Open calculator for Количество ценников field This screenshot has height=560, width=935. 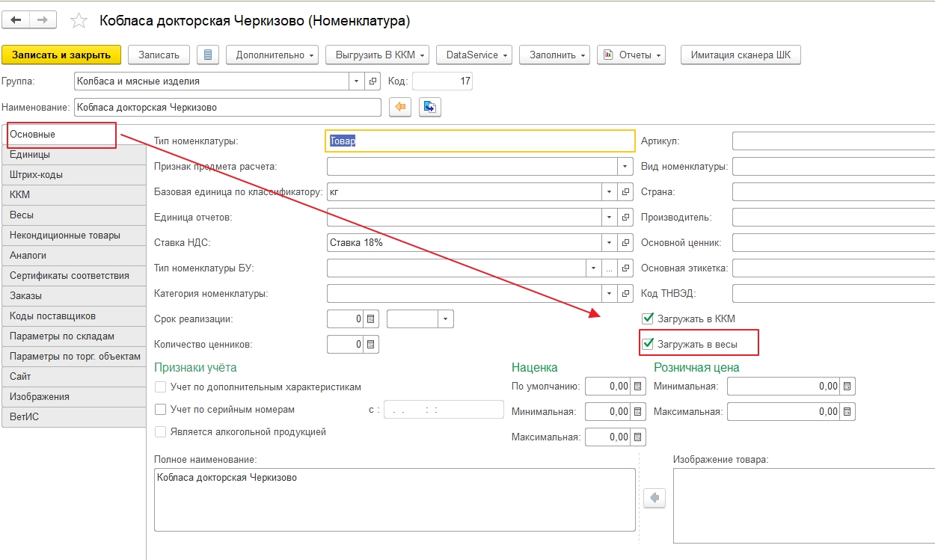[372, 345]
